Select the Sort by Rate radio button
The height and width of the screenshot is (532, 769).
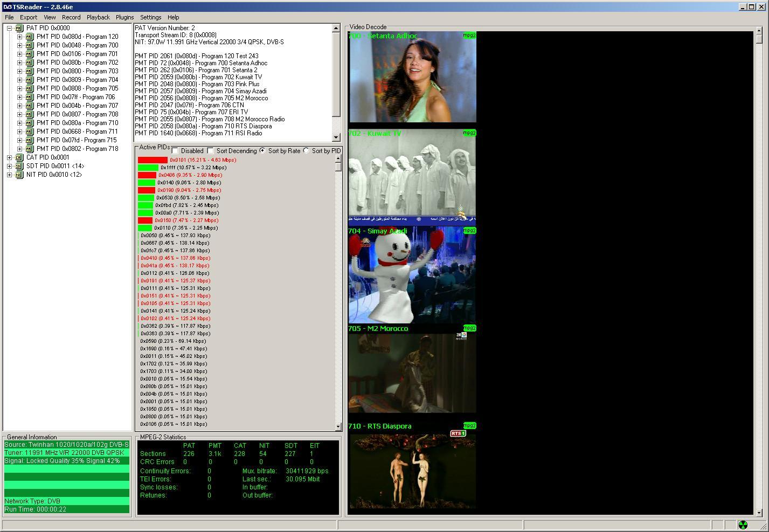[262, 151]
